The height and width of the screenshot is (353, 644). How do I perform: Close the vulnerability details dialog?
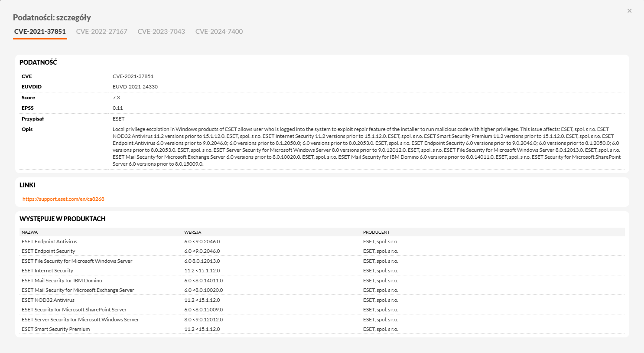tap(629, 11)
